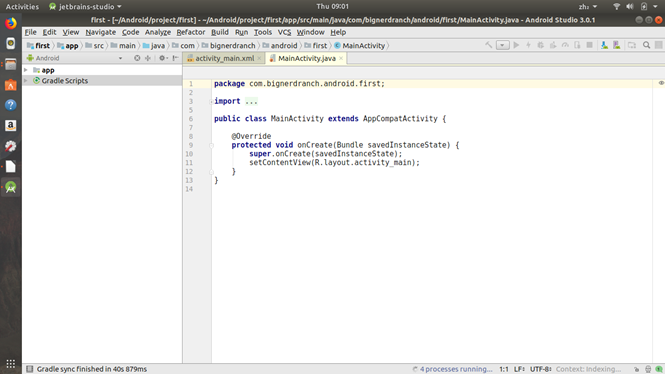
Task: Open Ubuntu Software from the dock
Action: [11, 84]
